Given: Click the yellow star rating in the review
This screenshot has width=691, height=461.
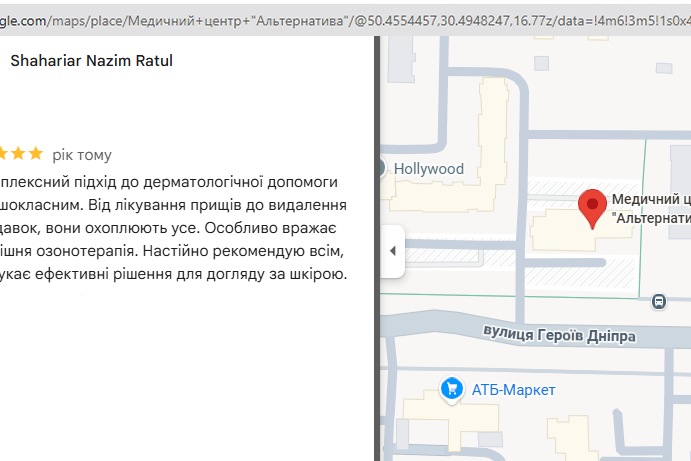Looking at the screenshot, I should click(22, 154).
